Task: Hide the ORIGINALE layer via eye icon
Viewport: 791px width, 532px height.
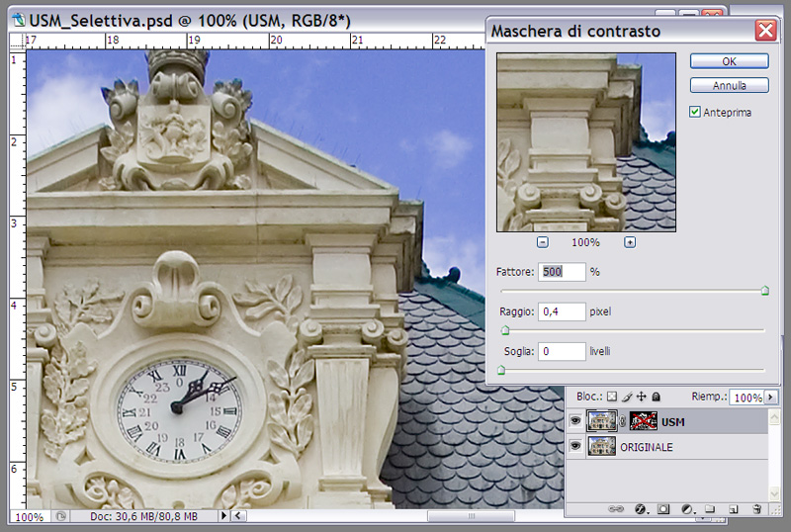Action: 575,447
